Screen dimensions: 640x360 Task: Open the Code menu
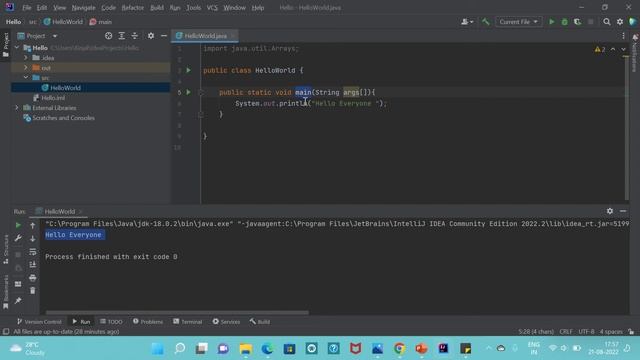pos(108,8)
